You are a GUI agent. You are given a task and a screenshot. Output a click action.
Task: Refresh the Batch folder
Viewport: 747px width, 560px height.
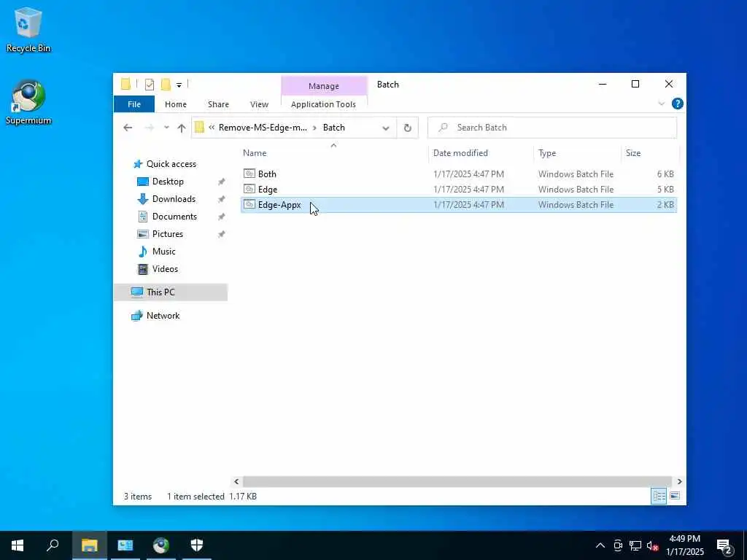407,128
